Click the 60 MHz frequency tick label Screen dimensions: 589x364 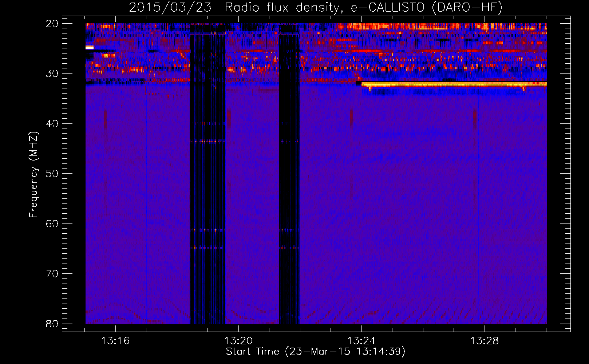pyautogui.click(x=52, y=224)
